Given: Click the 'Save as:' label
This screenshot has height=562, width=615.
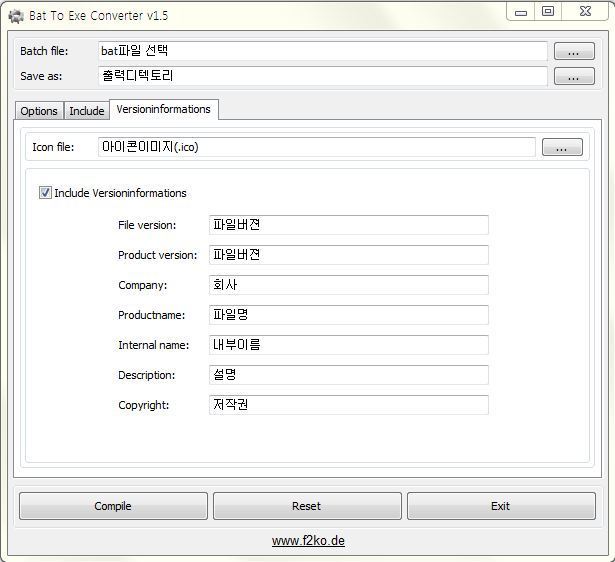Looking at the screenshot, I should tap(41, 76).
